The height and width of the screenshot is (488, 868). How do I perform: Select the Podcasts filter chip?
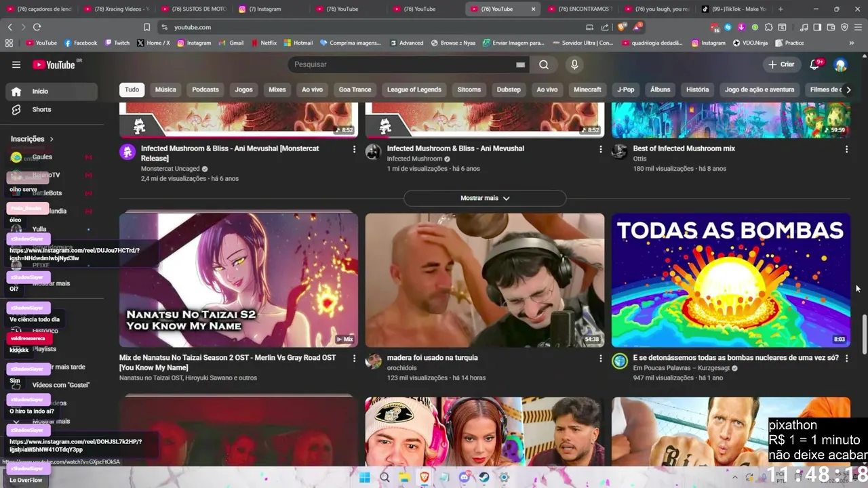pyautogui.click(x=205, y=89)
